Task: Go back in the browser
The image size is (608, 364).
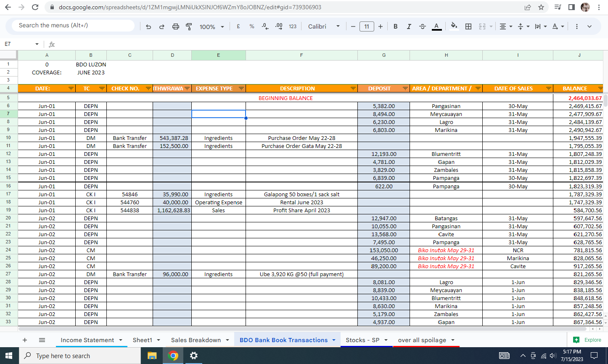Action: 8,7
